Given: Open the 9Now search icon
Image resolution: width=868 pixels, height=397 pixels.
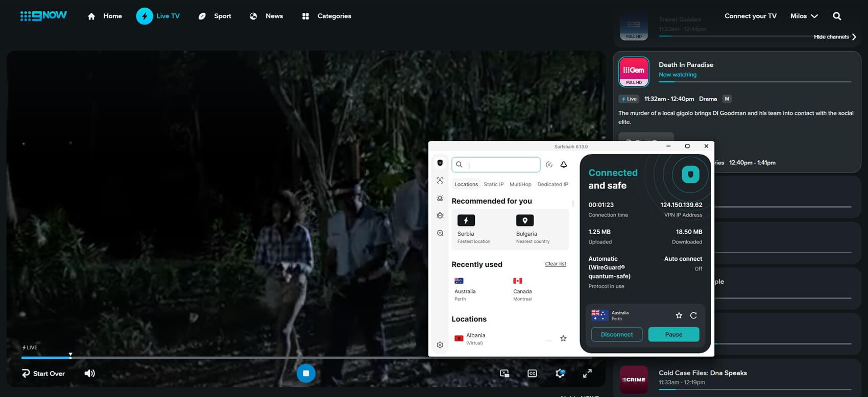Looking at the screenshot, I should [837, 16].
